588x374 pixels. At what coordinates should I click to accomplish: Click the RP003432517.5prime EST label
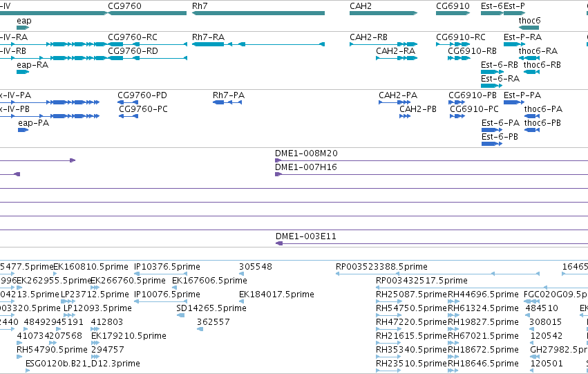pyautogui.click(x=421, y=281)
